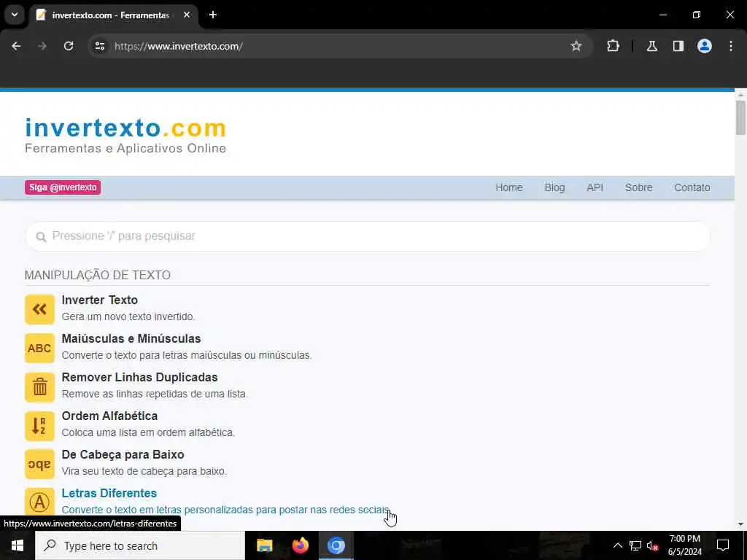Click the scrollbar down arrow
Viewport: 747px width, 560px height.
click(740, 524)
